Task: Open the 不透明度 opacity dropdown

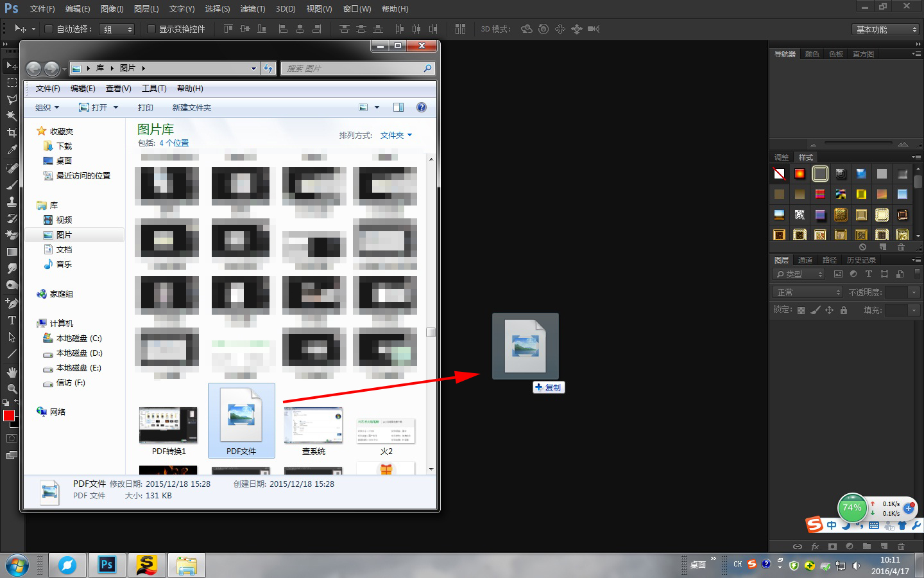Action: [x=914, y=292]
